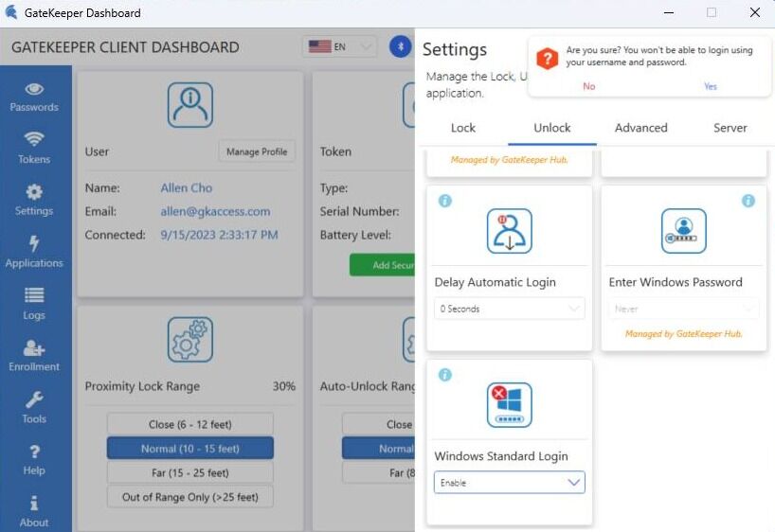Click the blue Bluetooth status icon
The width and height of the screenshot is (775, 532).
401,47
